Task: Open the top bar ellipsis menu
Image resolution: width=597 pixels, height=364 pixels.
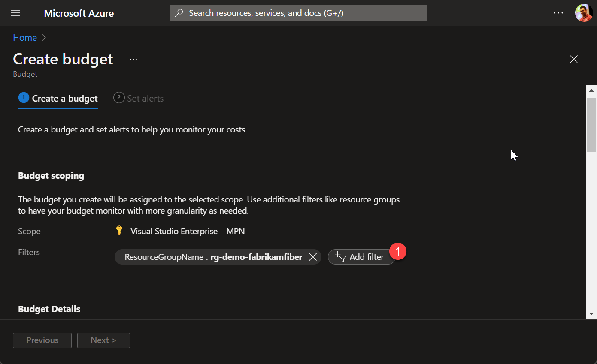Action: (x=558, y=13)
